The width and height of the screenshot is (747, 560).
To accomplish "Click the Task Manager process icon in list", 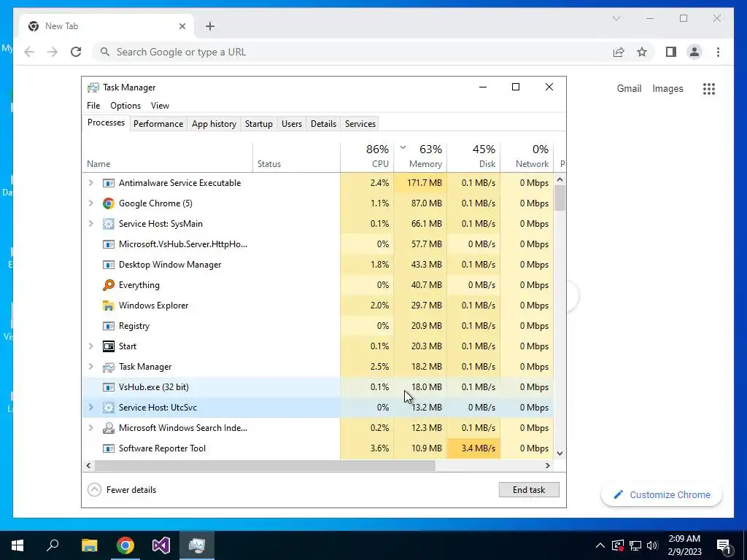I will click(x=109, y=367).
